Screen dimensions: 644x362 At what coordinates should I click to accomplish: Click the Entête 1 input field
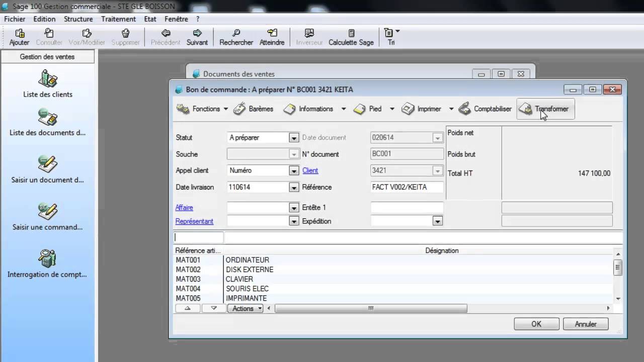407,208
